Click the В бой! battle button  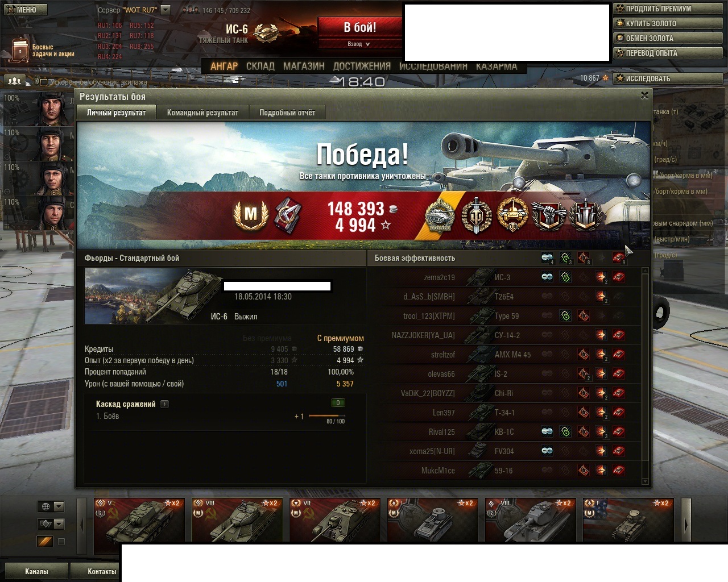(359, 27)
